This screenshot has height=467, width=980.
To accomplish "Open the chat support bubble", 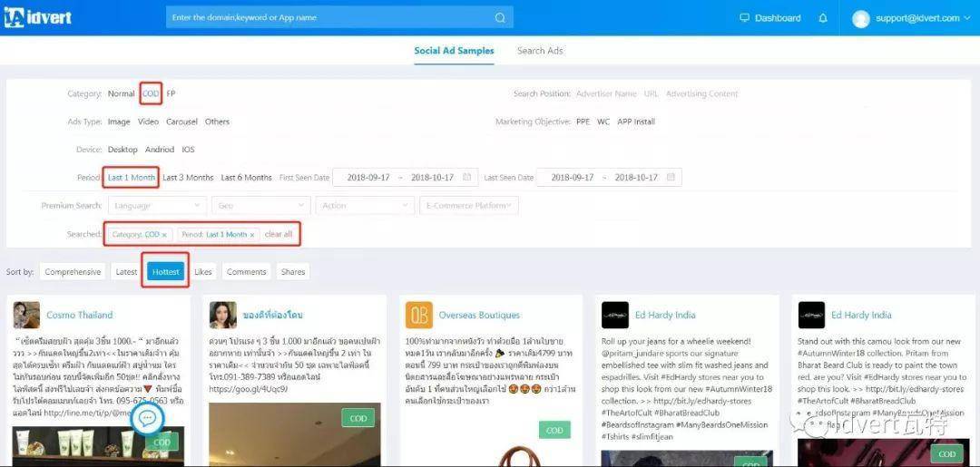I will click(x=148, y=418).
